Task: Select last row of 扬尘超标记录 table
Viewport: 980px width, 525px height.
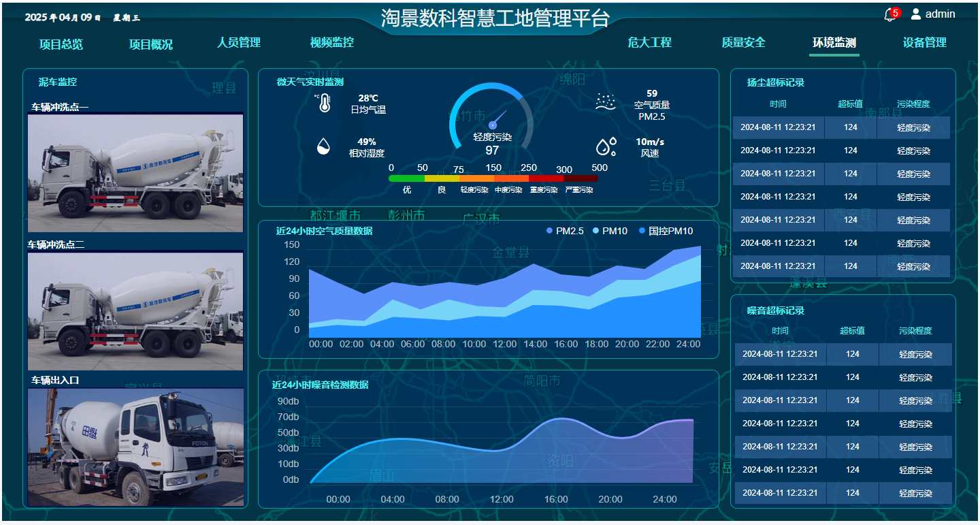Action: pyautogui.click(x=841, y=266)
